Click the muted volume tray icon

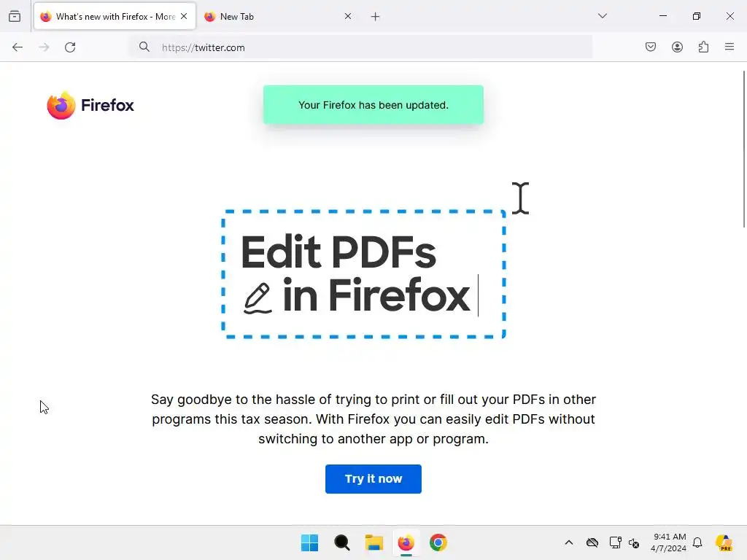click(x=634, y=542)
